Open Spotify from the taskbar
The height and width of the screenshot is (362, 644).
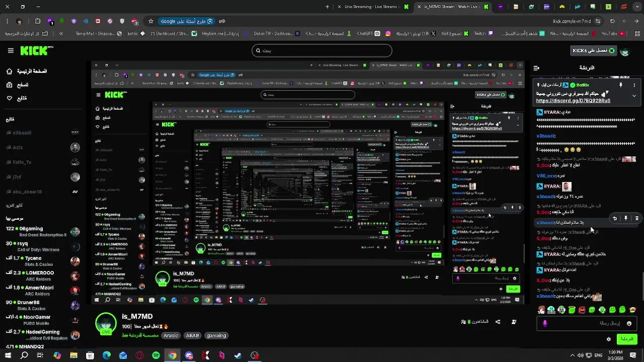pyautogui.click(x=156, y=355)
